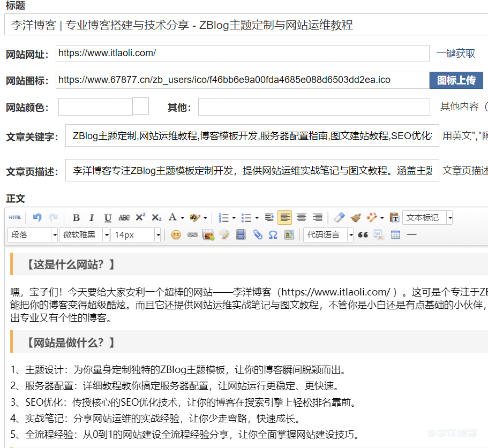This screenshot has height=448, width=488.
Task: Insert a table into the editor
Action: (395, 234)
